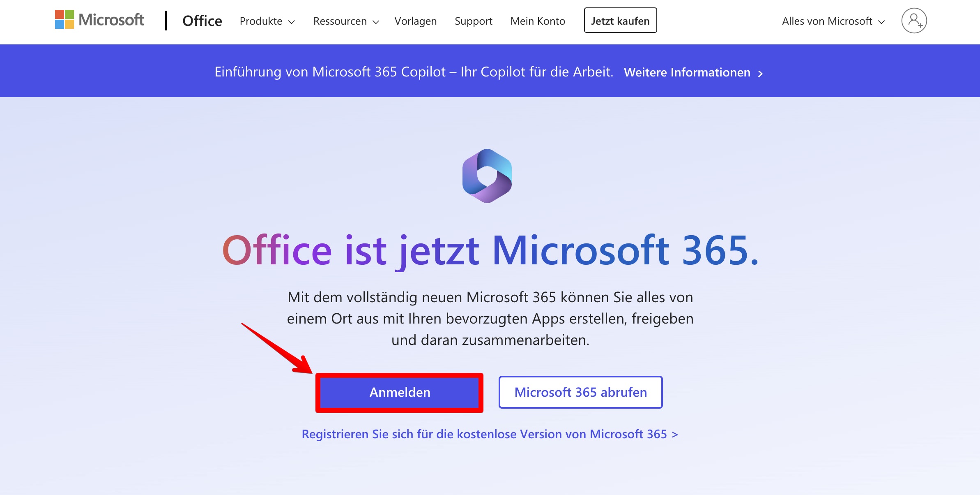Open the Ressourcen dropdown
This screenshot has height=495, width=980.
click(340, 21)
